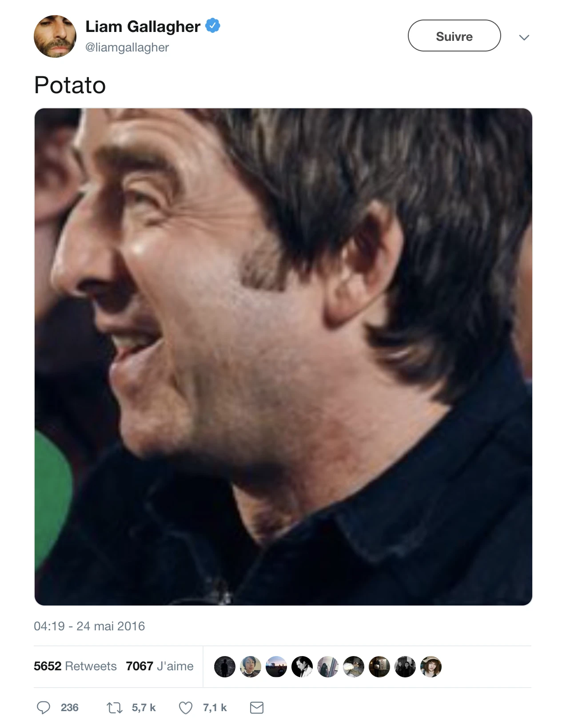Click the reply speech bubble icon
This screenshot has height=728, width=566.
[x=44, y=708]
